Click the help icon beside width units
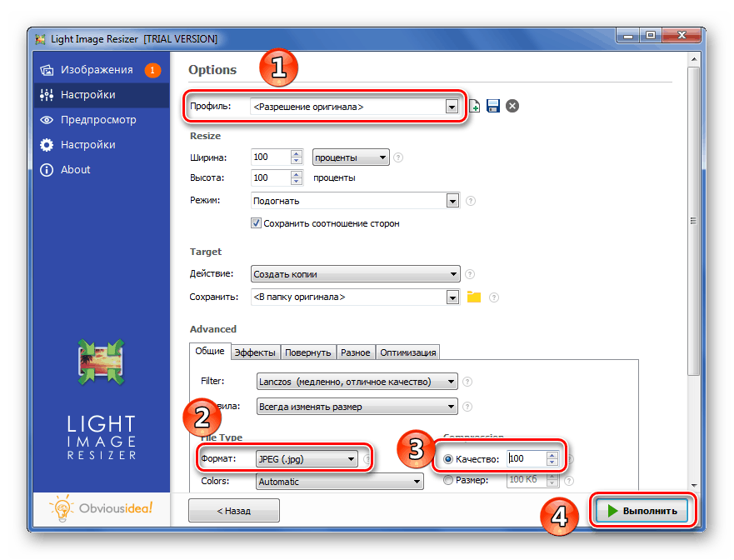The width and height of the screenshot is (734, 560). (398, 157)
